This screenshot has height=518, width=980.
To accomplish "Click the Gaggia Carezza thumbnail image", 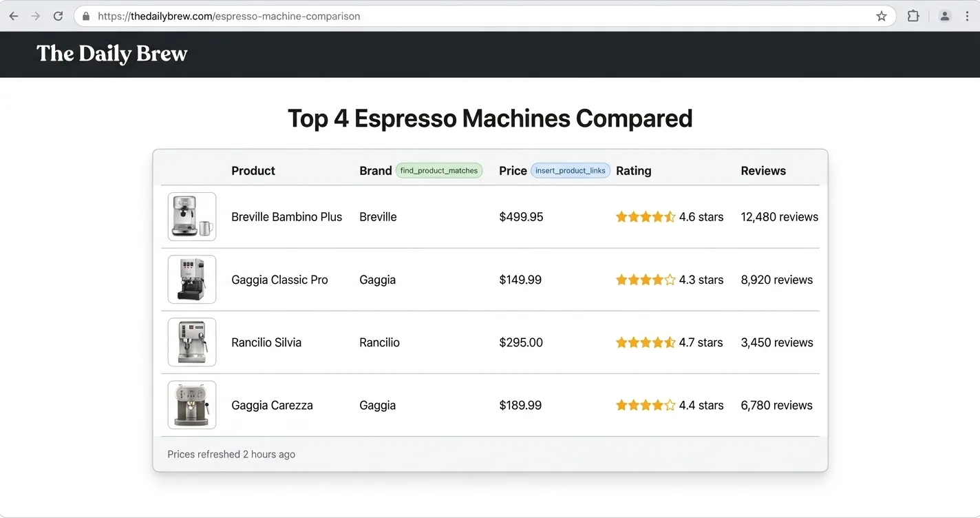I will click(192, 404).
